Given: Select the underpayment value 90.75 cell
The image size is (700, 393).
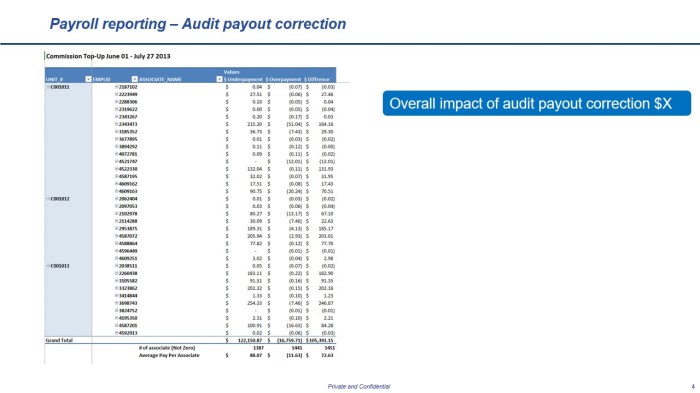Looking at the screenshot, I should [x=255, y=191].
